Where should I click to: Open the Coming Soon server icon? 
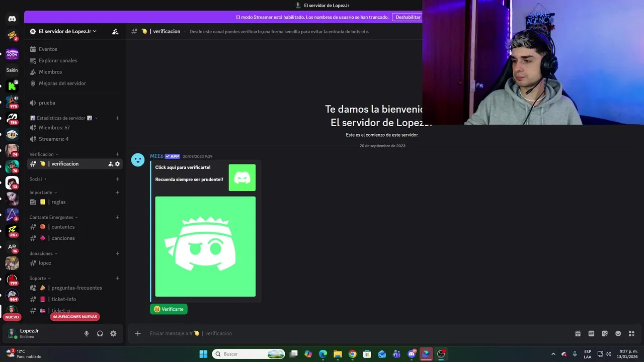(x=12, y=53)
